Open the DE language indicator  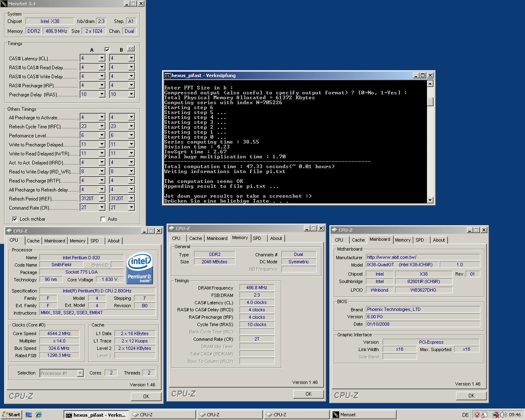pos(465,415)
